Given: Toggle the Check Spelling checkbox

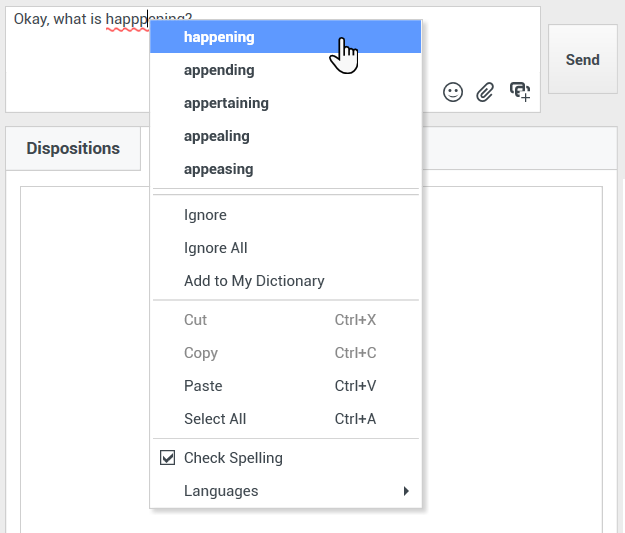Looking at the screenshot, I should pos(168,458).
